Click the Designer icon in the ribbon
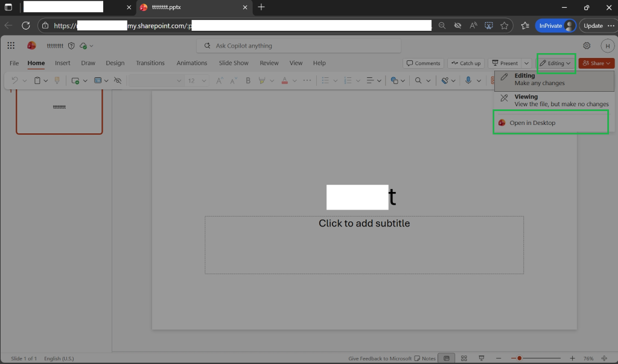 point(445,80)
